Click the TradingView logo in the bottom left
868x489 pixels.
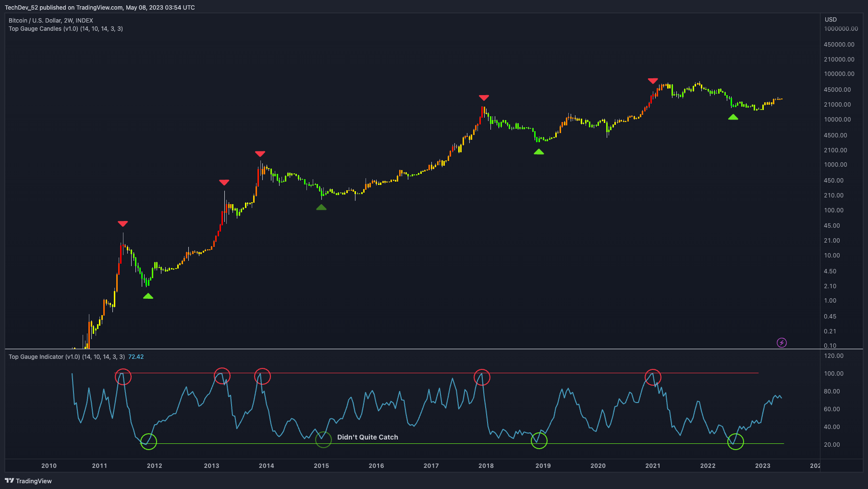point(11,481)
